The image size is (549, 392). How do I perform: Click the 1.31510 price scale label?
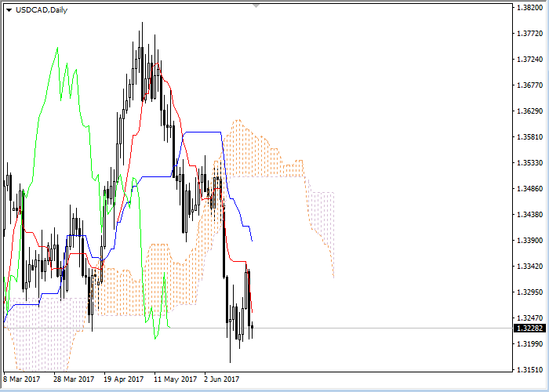coord(529,370)
